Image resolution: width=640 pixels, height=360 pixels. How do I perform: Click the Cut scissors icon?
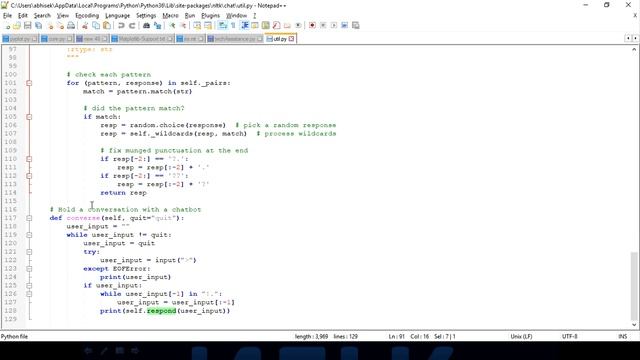tap(85, 25)
